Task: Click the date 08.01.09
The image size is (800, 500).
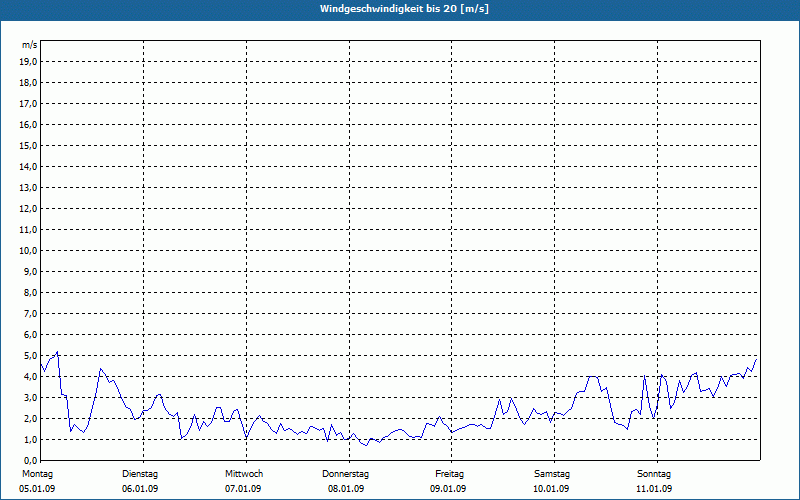Action: (346, 489)
